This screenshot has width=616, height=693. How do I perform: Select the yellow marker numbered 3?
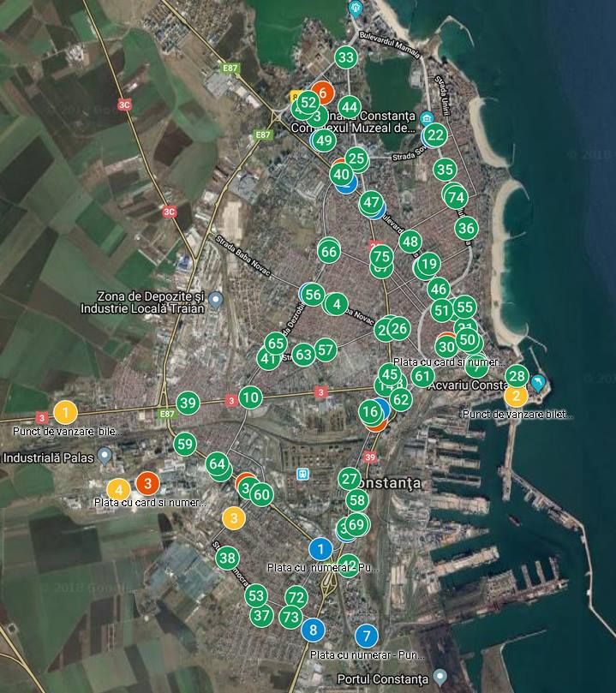[x=234, y=517]
